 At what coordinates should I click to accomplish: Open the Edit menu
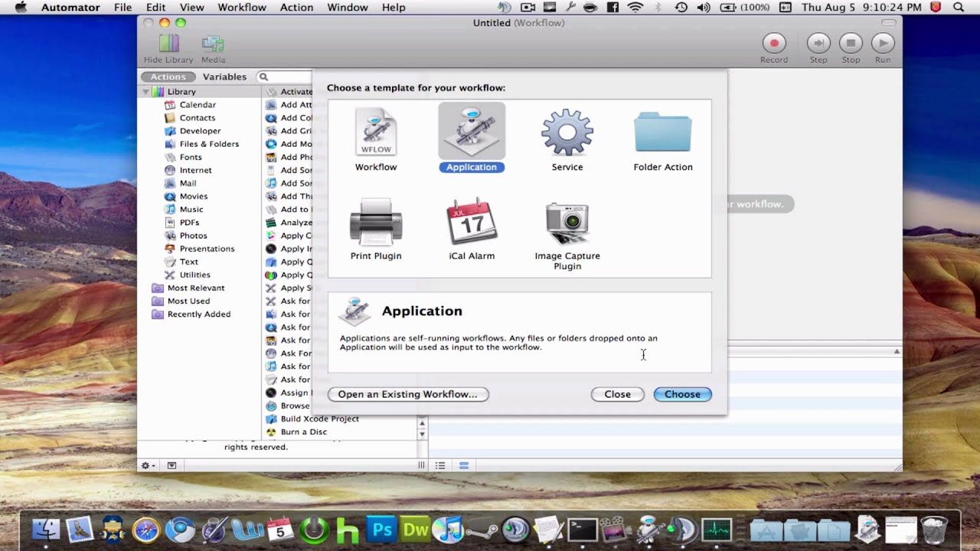[156, 8]
